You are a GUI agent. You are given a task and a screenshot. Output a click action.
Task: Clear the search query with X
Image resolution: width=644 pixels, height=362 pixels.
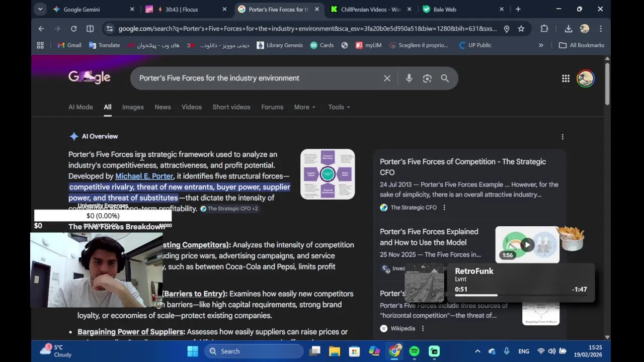(387, 78)
